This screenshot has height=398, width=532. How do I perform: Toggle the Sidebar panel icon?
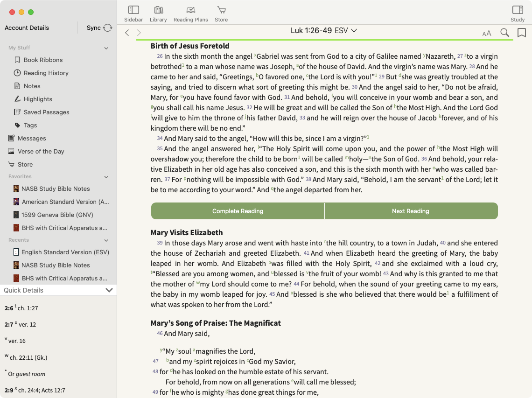[x=133, y=10]
